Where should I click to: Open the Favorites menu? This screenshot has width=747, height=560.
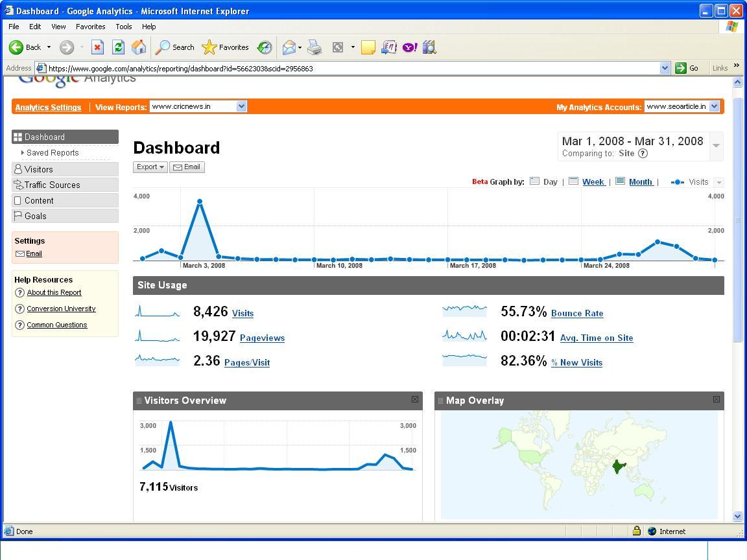pyautogui.click(x=91, y=27)
